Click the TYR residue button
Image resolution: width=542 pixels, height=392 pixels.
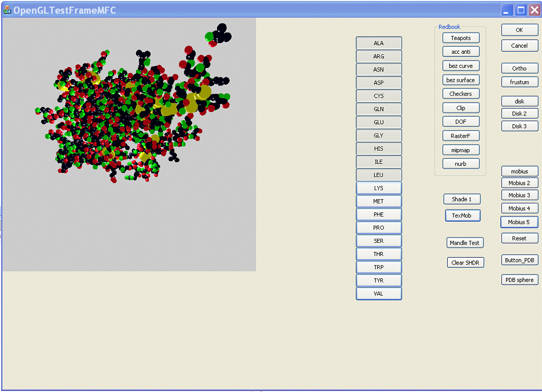tap(379, 280)
